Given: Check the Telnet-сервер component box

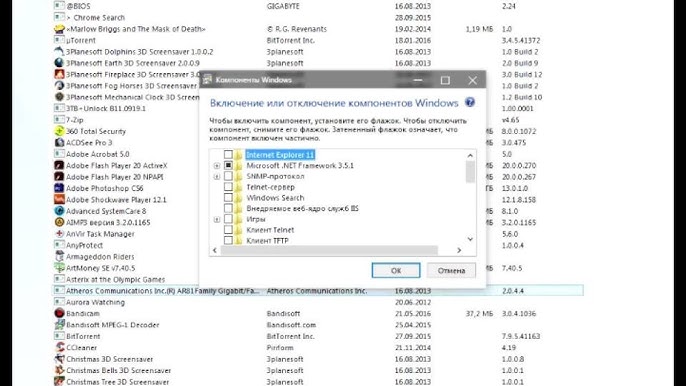Looking at the screenshot, I should (x=228, y=187).
